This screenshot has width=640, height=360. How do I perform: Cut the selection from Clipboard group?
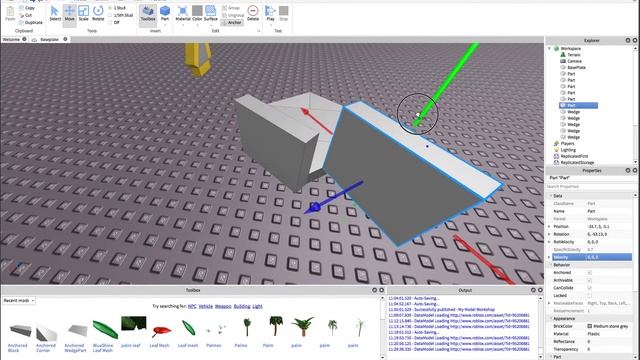[25, 15]
